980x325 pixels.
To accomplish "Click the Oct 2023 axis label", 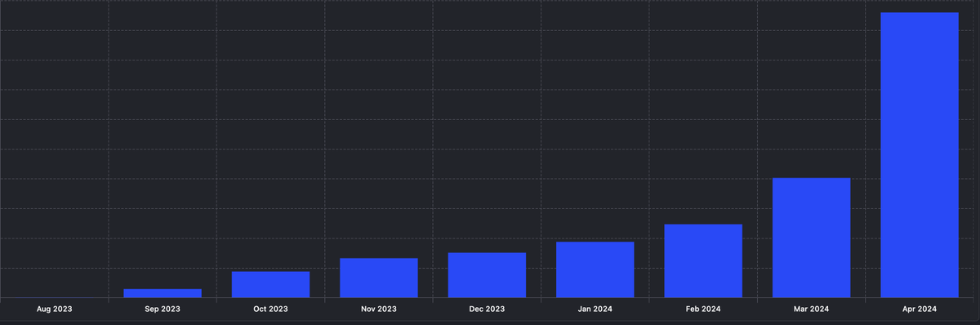I will point(270,309).
